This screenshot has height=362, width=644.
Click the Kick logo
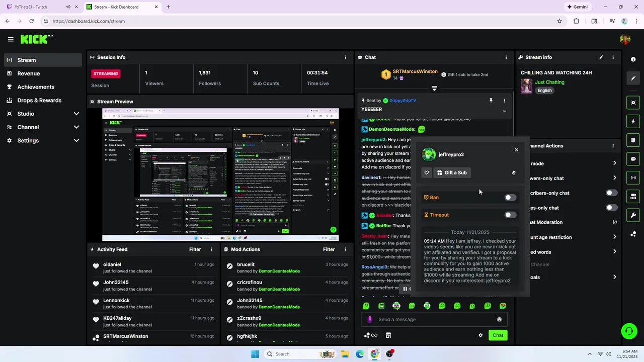click(x=37, y=39)
